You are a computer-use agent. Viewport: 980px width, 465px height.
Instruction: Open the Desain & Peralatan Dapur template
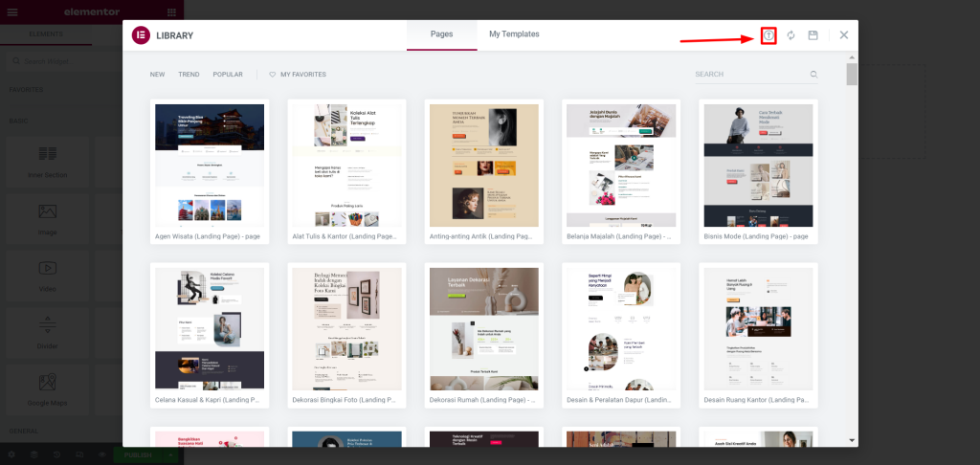pos(621,336)
